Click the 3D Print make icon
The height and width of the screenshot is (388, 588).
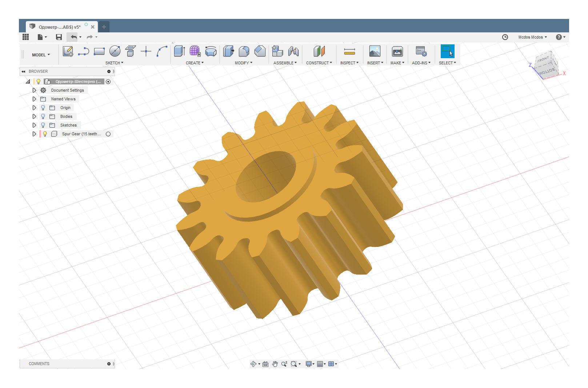pos(397,51)
